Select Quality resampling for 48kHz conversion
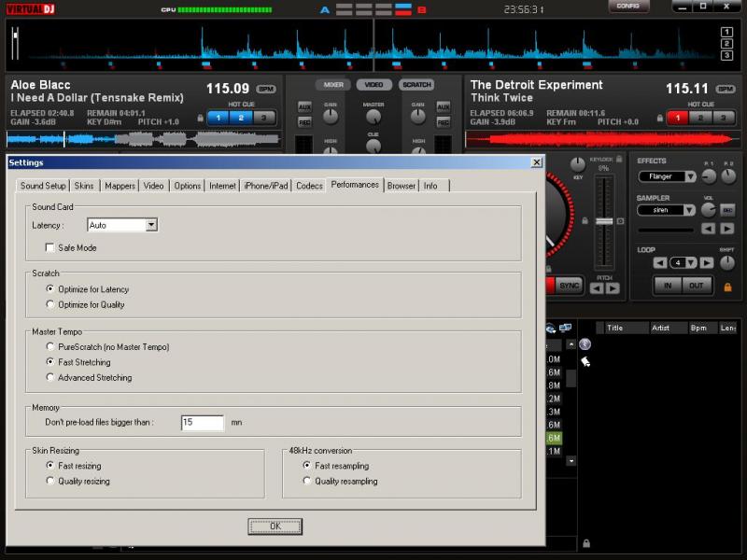Image resolution: width=747 pixels, height=560 pixels. coord(307,481)
